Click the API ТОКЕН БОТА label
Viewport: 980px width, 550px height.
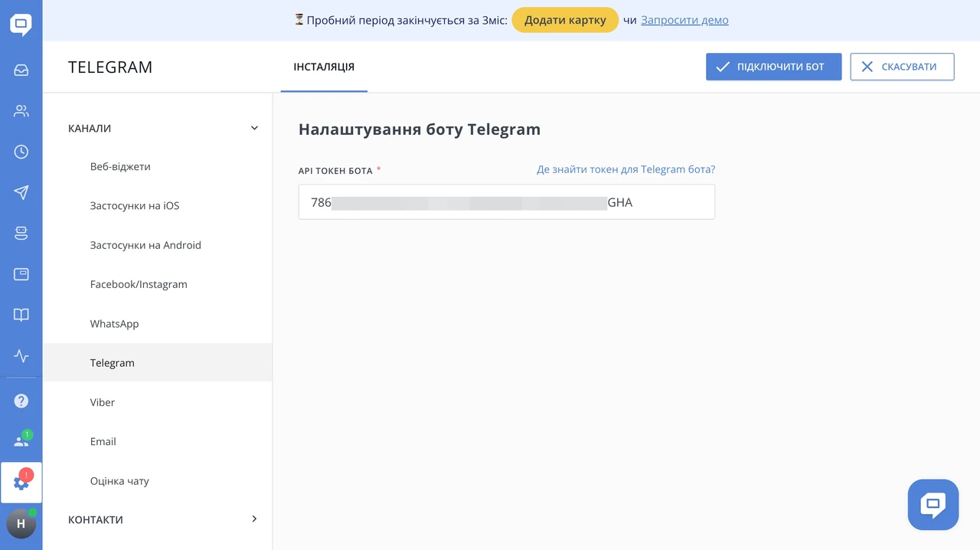pos(335,171)
